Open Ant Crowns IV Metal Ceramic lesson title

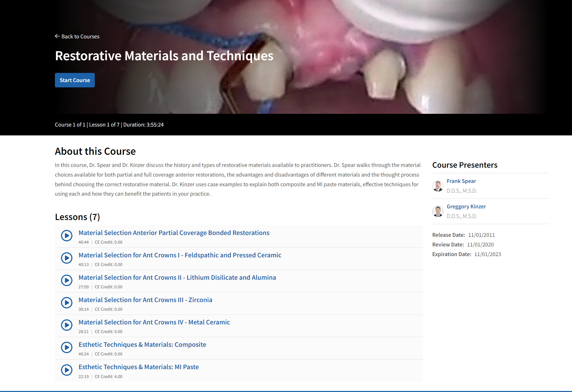pyautogui.click(x=154, y=322)
